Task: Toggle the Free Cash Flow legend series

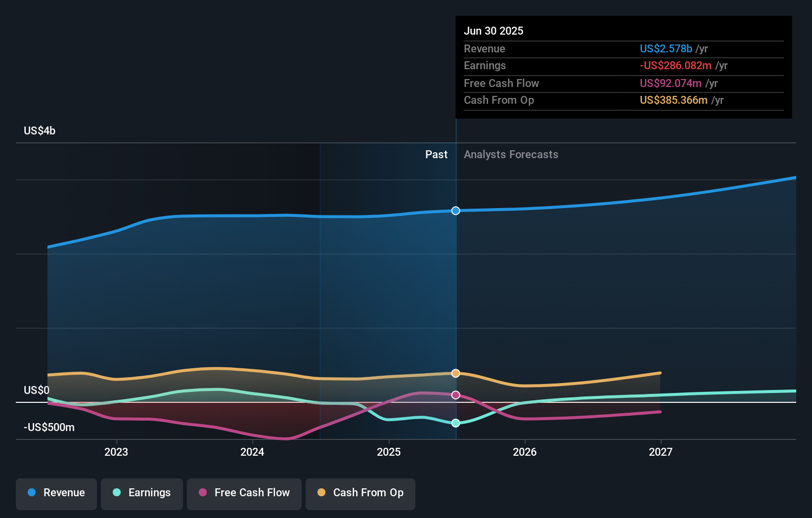Action: [244, 494]
